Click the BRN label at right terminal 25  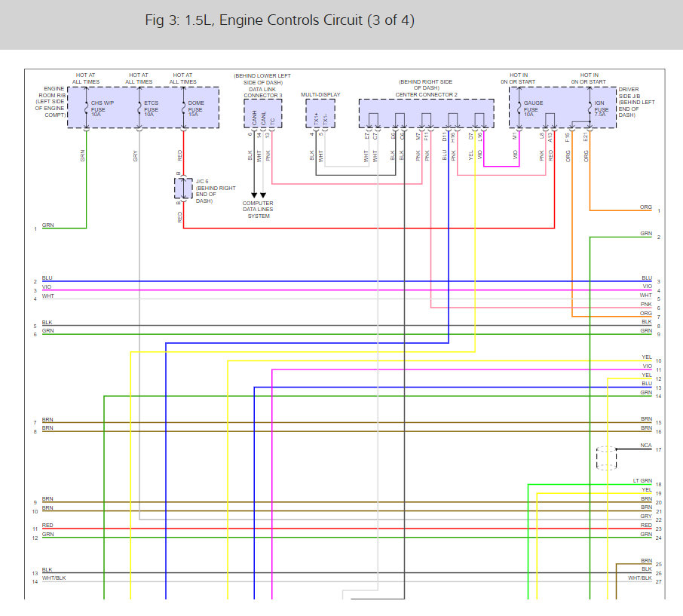pyautogui.click(x=646, y=561)
